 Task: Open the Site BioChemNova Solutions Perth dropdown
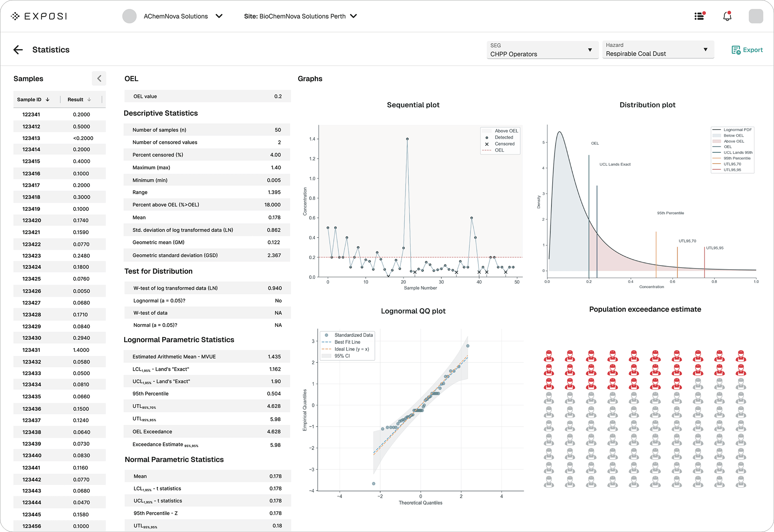coord(353,16)
